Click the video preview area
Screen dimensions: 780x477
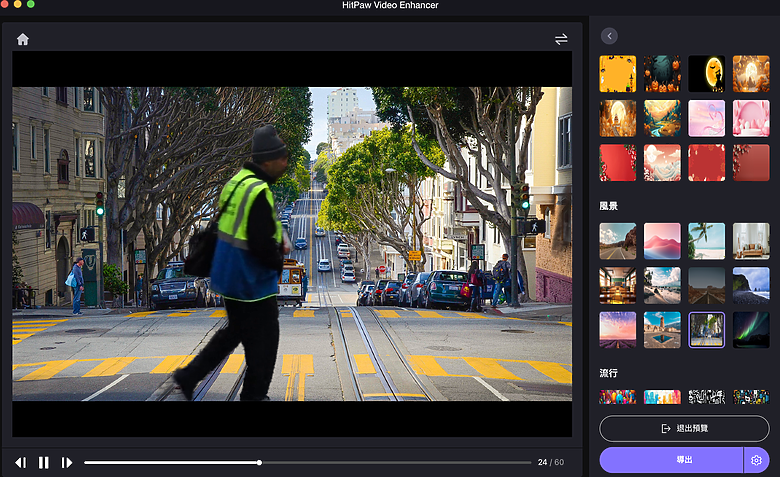tap(292, 244)
